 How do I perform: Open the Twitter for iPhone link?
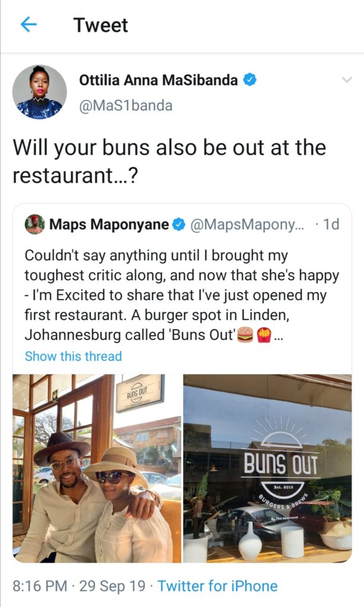point(218,586)
